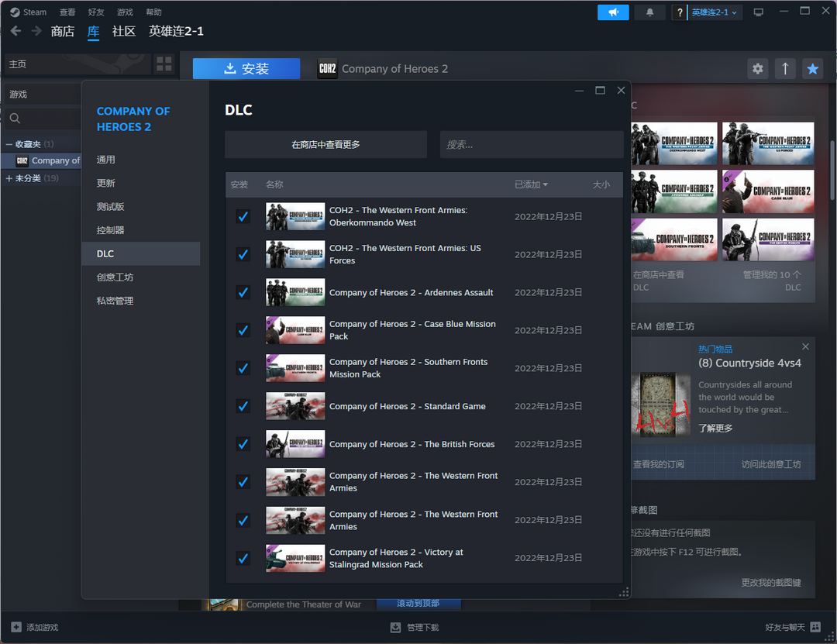Click the 管理下载 download icon

(x=396, y=627)
